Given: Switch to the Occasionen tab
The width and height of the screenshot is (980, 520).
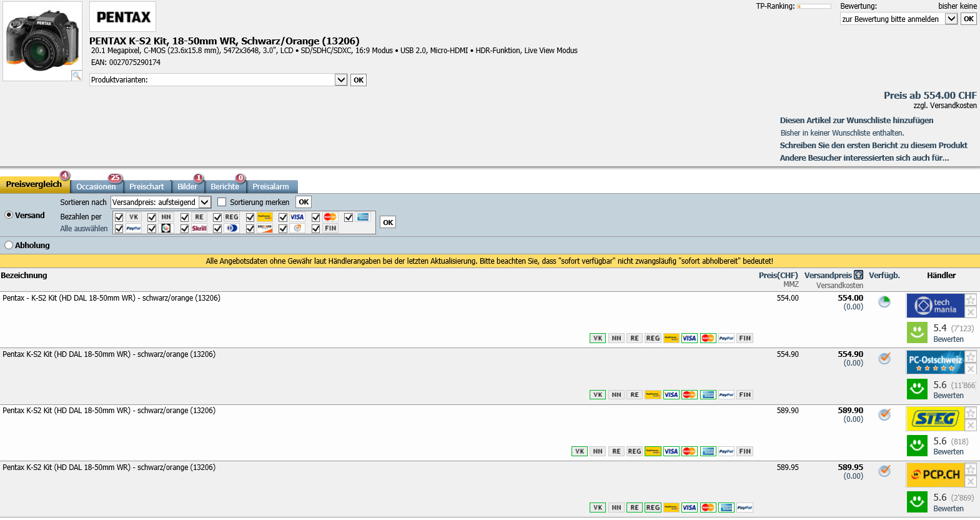Looking at the screenshot, I should point(96,187).
